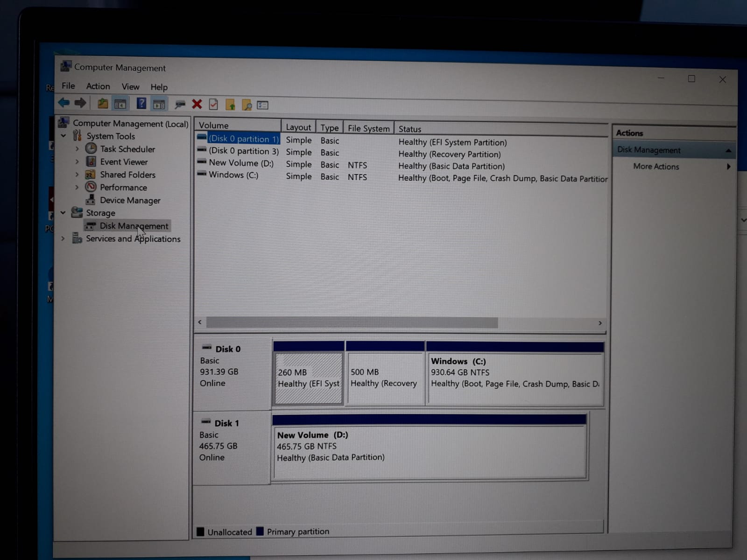Click the list settings toolbar icon
Screen dimensions: 747x560
[x=263, y=105]
